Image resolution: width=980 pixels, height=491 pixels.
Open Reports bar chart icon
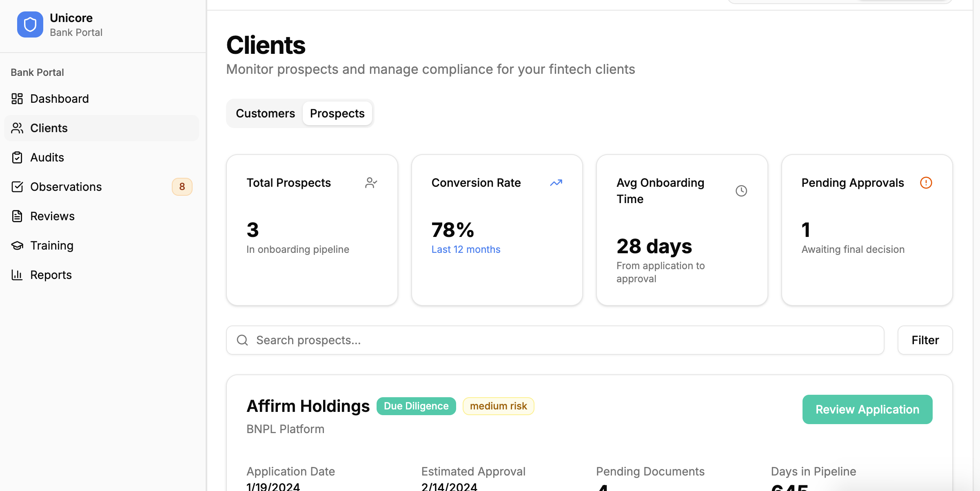point(17,275)
